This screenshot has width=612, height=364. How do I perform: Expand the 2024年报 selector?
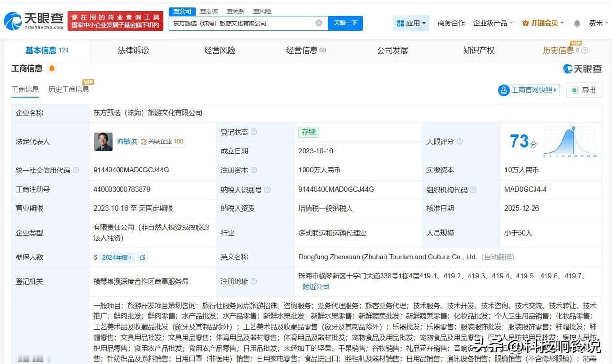coord(117,257)
